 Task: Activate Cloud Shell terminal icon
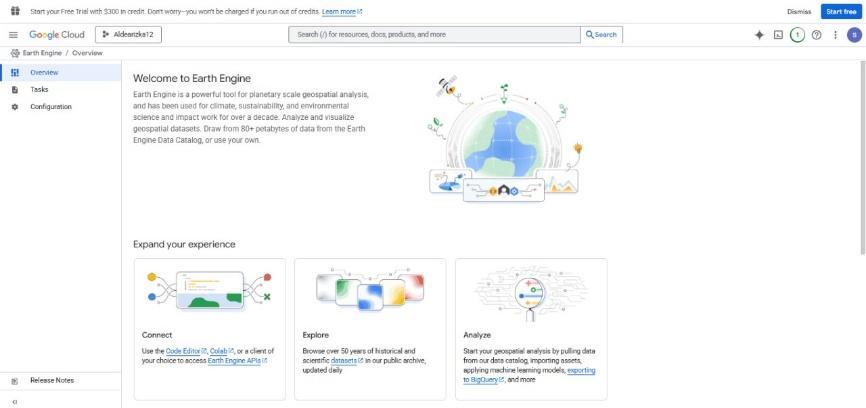(x=778, y=35)
